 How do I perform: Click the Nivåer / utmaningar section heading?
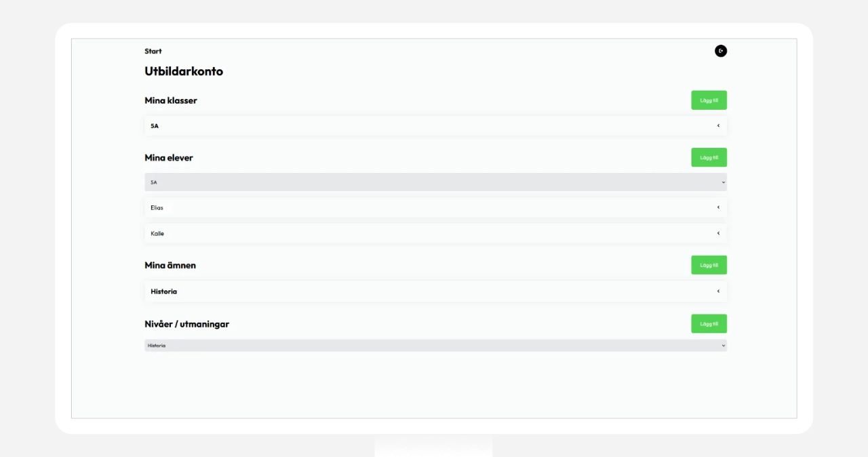[186, 324]
